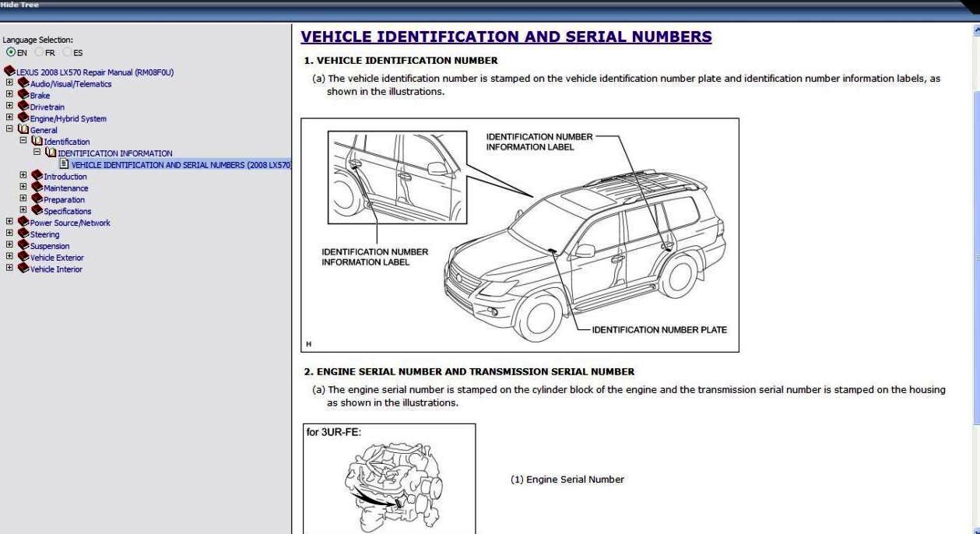
Task: Expand the Vehicle Interior node
Action: [x=9, y=269]
